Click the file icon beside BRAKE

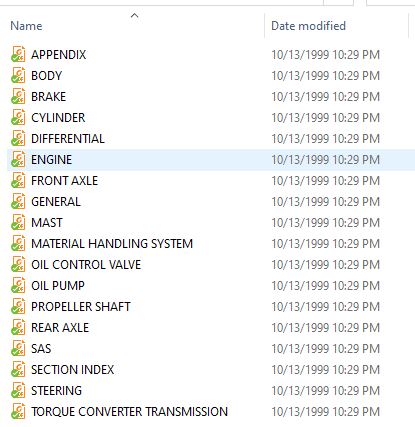(18, 96)
